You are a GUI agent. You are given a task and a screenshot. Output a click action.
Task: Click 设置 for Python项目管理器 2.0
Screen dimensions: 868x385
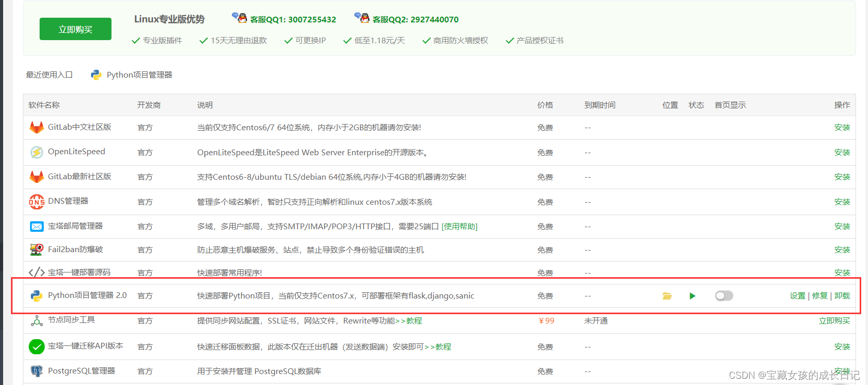797,296
